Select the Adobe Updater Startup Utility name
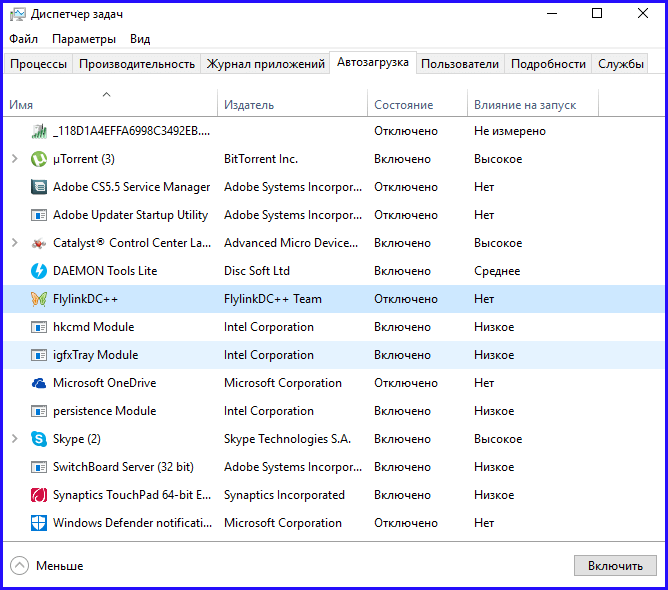The height and width of the screenshot is (590, 668). point(130,215)
